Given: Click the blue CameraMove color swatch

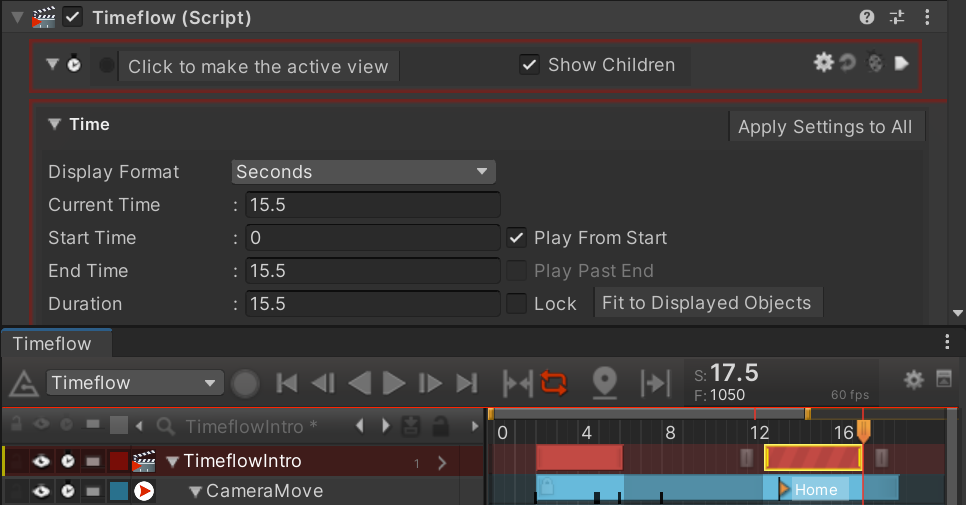Looking at the screenshot, I should 119,491.
